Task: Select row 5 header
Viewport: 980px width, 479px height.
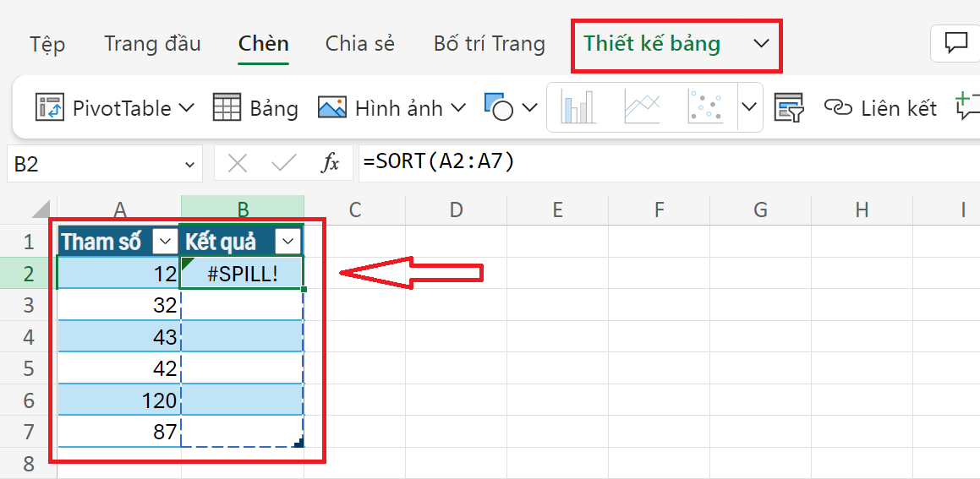Action: 28,367
